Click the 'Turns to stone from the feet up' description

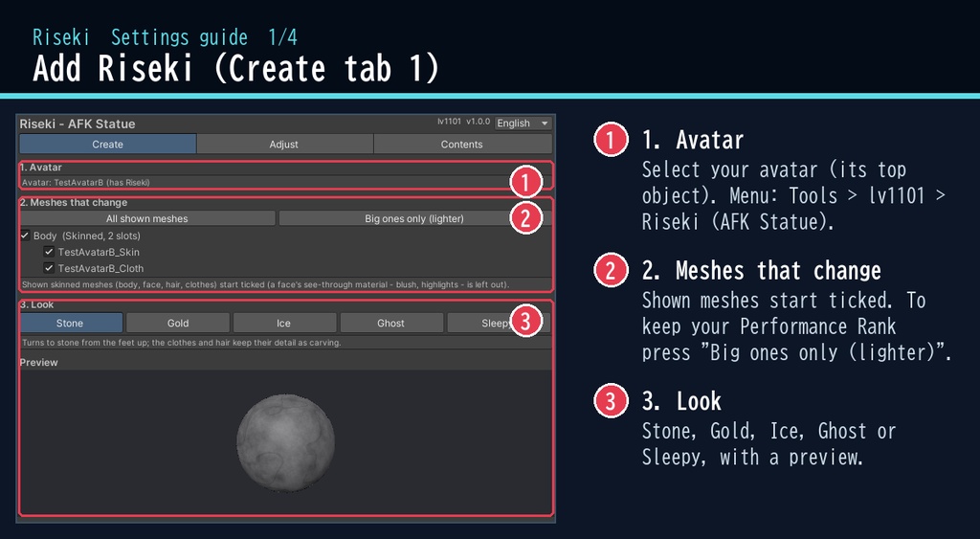[181, 343]
